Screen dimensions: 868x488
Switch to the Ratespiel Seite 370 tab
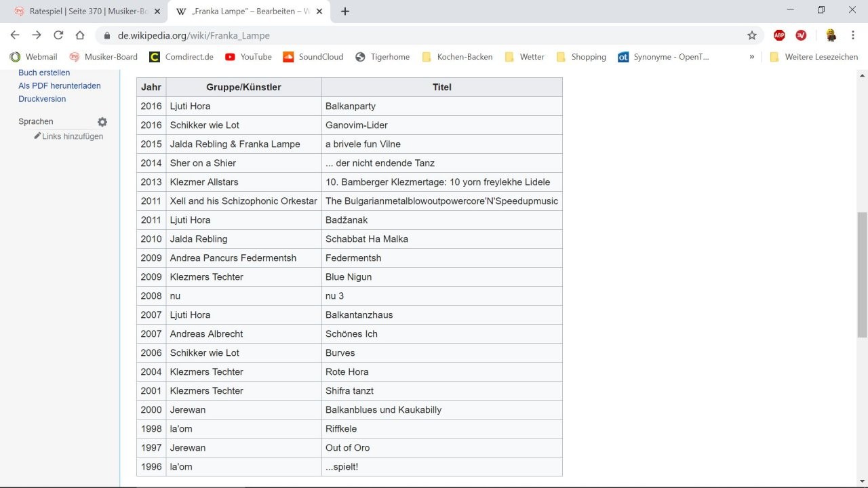tap(89, 12)
